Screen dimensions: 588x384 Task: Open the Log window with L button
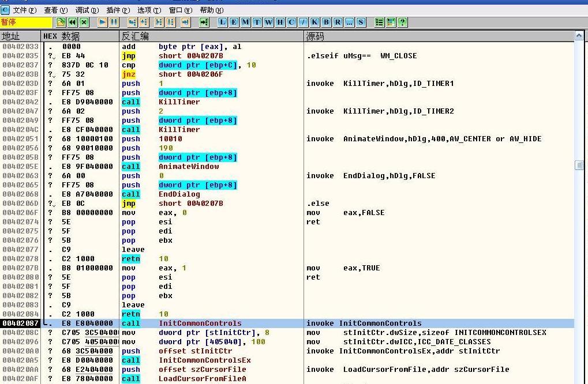point(222,22)
